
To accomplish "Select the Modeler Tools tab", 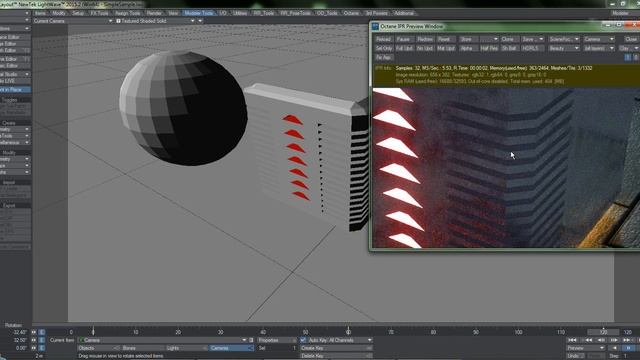I will tap(198, 13).
